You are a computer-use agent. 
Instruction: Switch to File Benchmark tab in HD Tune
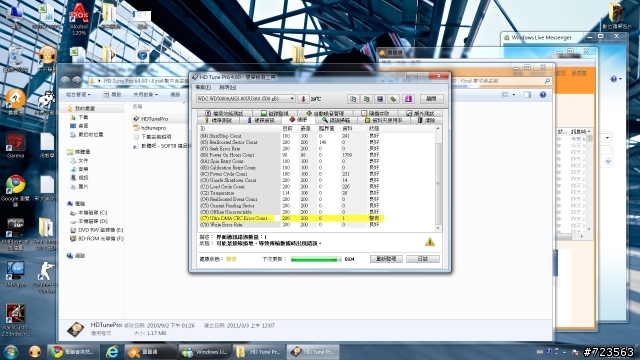[224, 113]
